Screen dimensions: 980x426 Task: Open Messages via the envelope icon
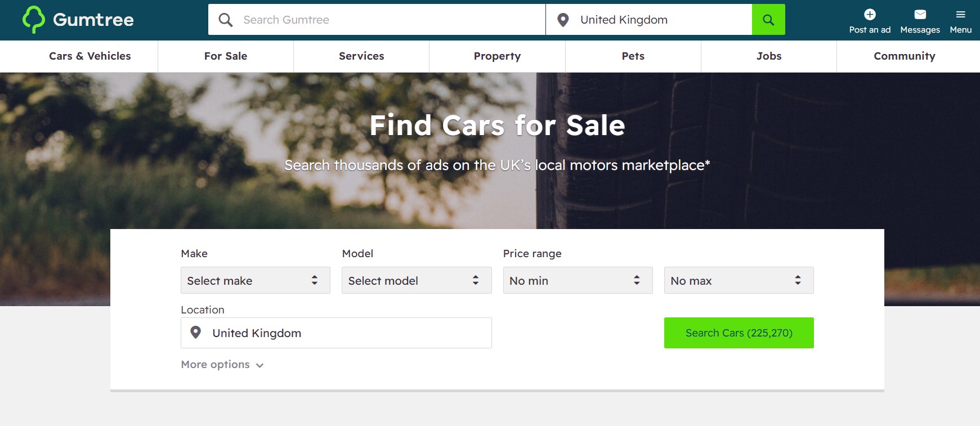(920, 14)
